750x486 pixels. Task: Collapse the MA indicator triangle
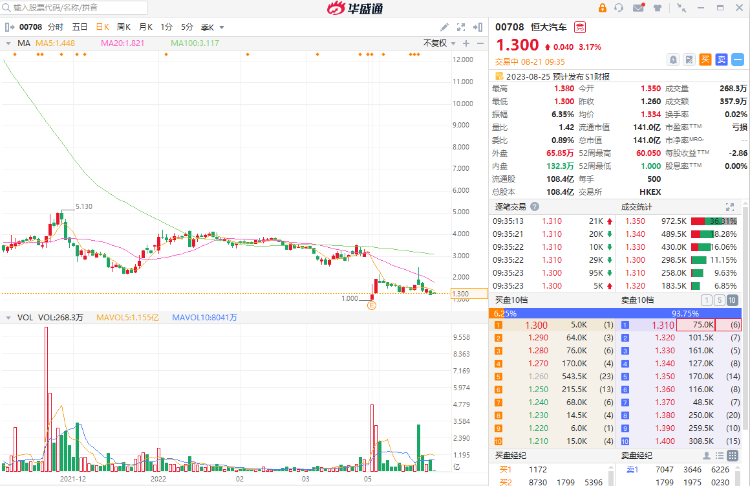(x=8, y=44)
